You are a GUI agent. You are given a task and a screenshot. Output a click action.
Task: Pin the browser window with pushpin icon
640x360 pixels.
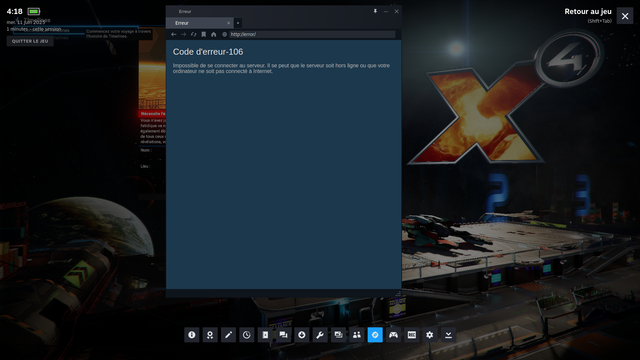pos(375,11)
